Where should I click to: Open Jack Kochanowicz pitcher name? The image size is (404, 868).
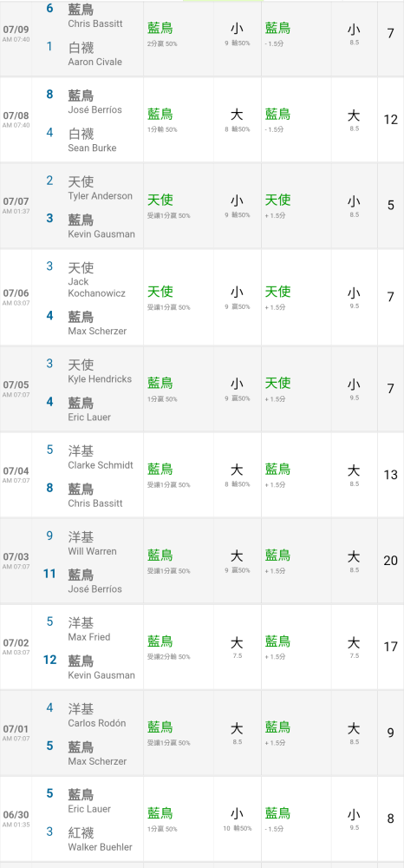point(96,288)
